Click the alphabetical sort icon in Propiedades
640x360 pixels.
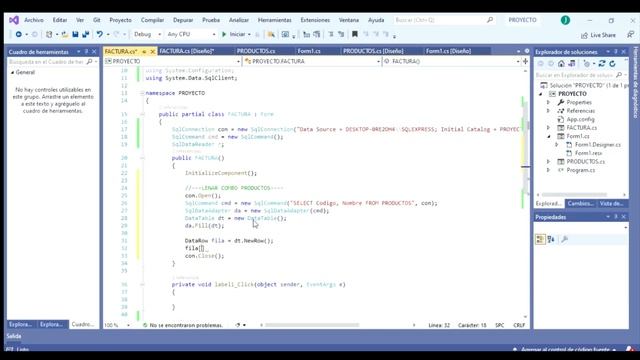pyautogui.click(x=551, y=240)
